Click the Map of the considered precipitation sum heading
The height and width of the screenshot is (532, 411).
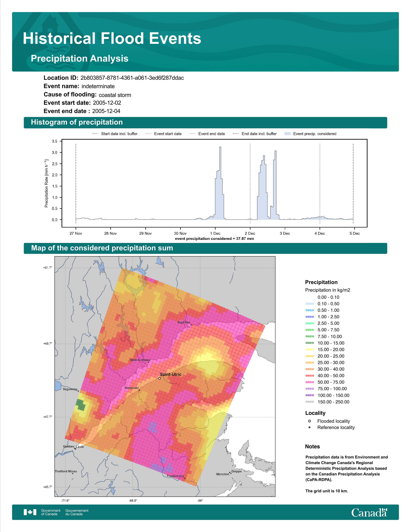pyautogui.click(x=102, y=248)
